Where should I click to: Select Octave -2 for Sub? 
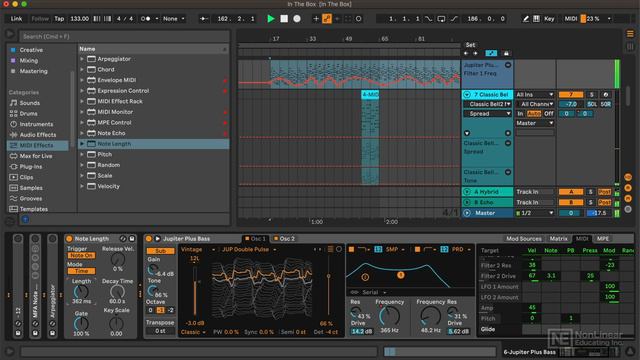pos(170,310)
